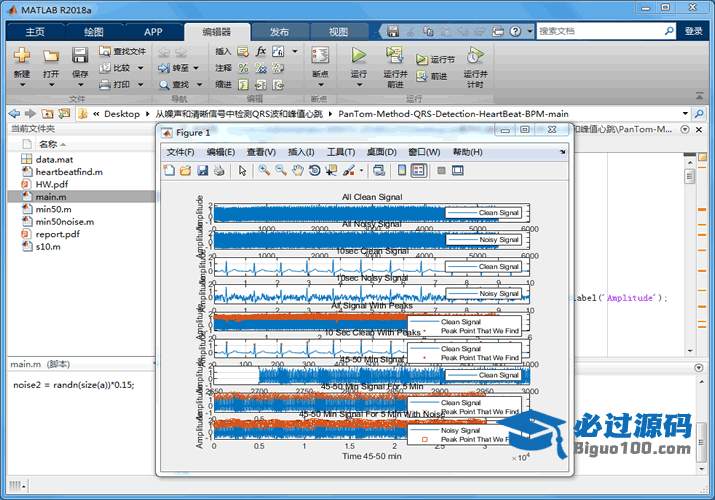
Task: Sort files by 名称 column header
Action: [48, 144]
